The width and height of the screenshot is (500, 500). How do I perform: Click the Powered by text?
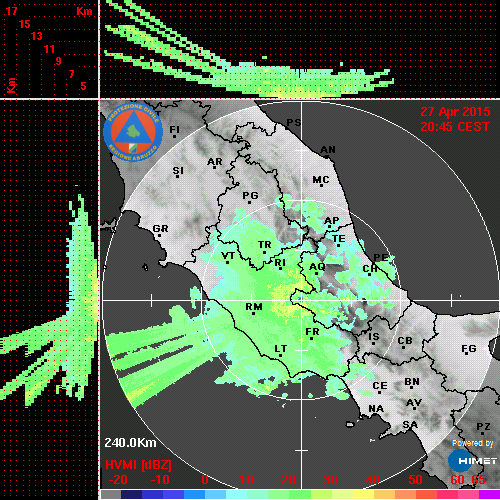pos(473,443)
